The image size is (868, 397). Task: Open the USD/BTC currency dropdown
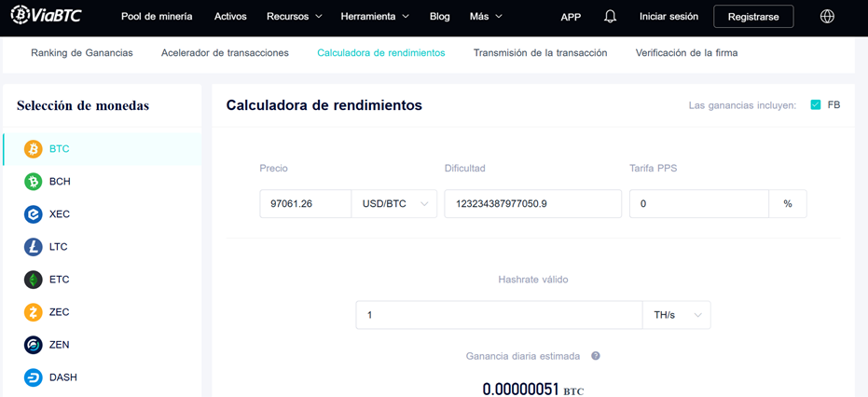pos(394,204)
